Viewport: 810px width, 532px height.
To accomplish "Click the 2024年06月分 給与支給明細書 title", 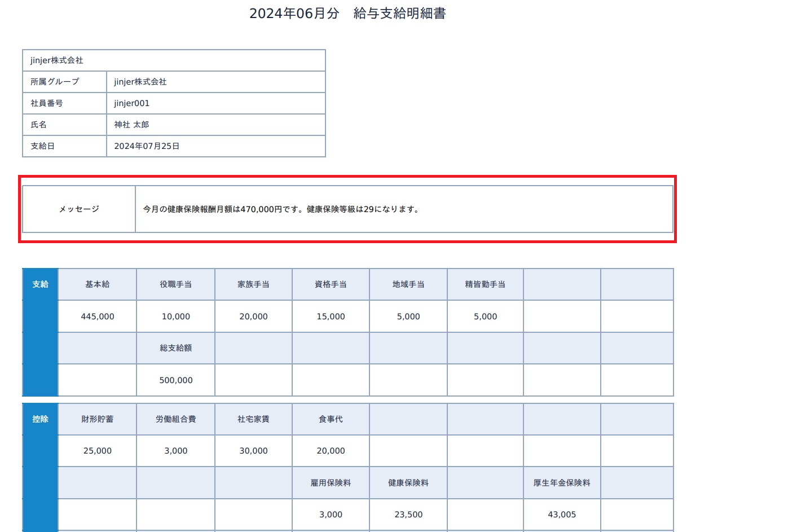I will pyautogui.click(x=347, y=14).
